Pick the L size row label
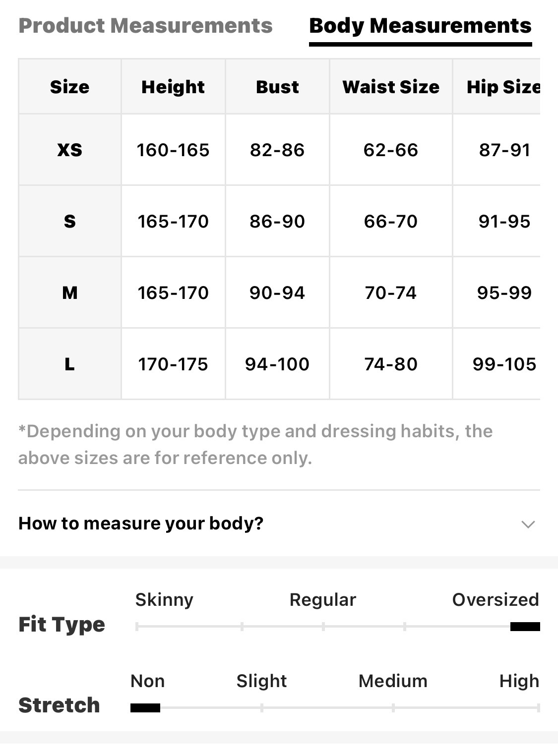The height and width of the screenshot is (756, 558). [x=69, y=364]
